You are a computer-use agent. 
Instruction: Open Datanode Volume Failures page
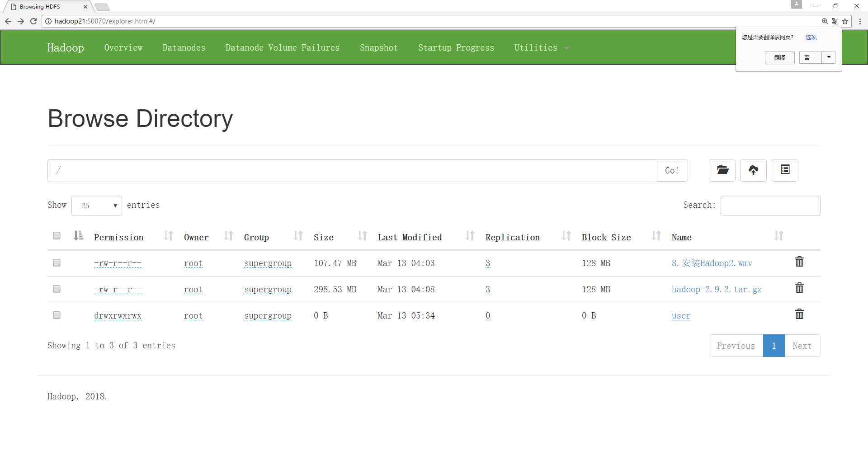click(283, 48)
